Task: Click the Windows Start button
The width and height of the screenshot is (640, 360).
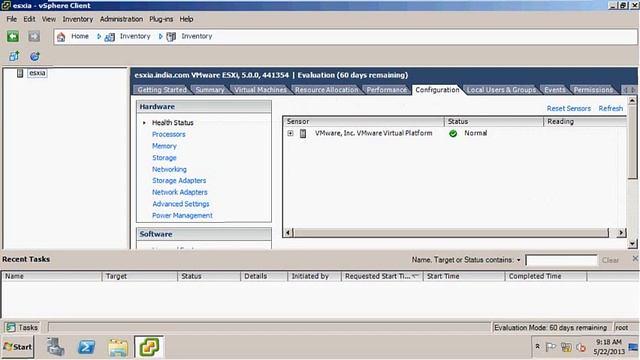Action: 18,347
